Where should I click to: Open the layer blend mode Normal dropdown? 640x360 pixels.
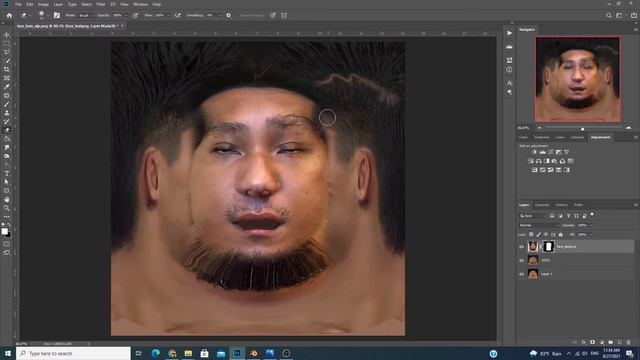point(539,225)
